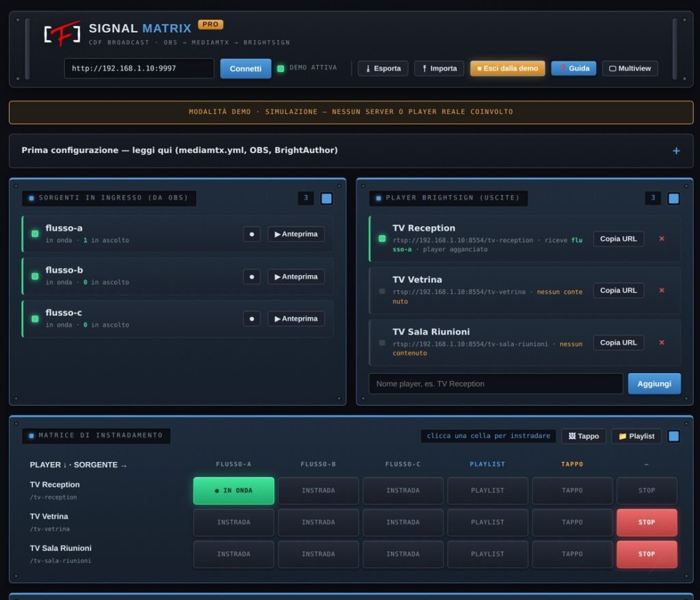Route flusso-c to TV Reception
Viewport: 700px width, 600px height.
(x=403, y=491)
